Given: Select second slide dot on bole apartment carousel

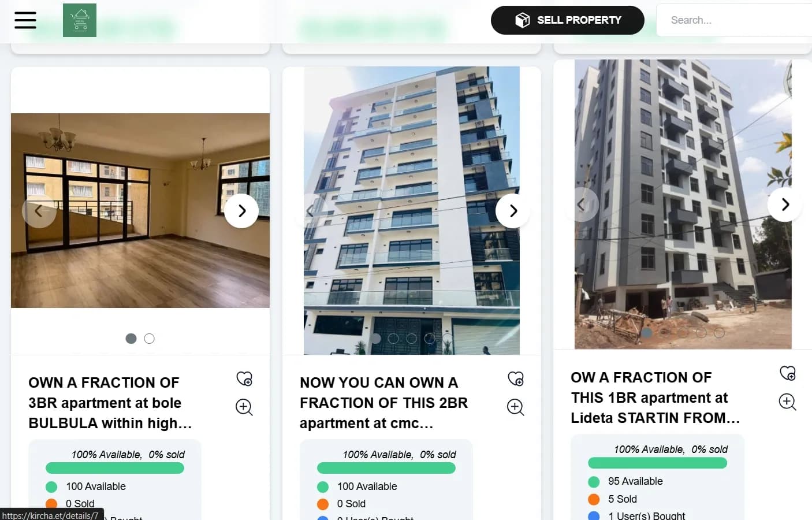Looking at the screenshot, I should tap(149, 339).
